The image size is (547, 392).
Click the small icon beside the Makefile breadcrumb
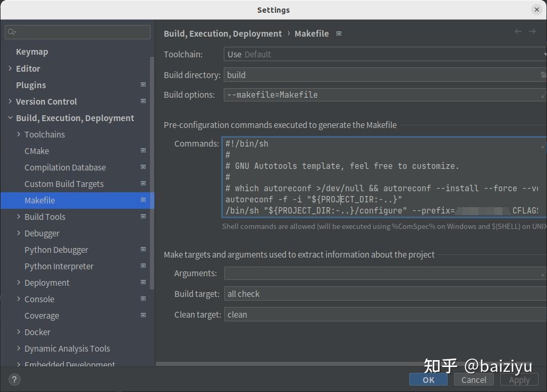click(x=338, y=33)
